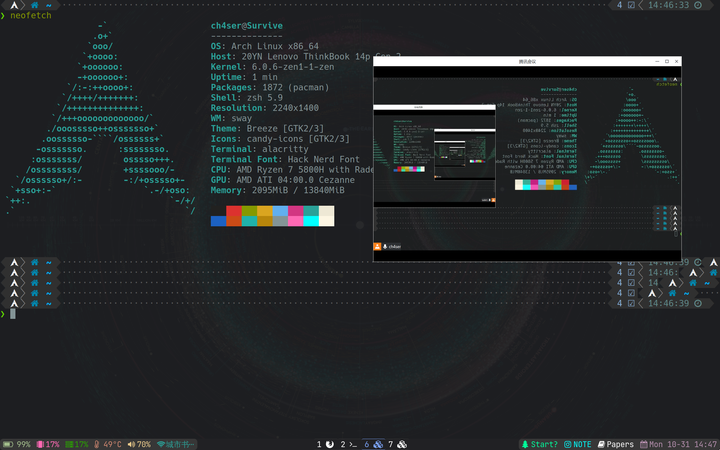Click the orange swatch in the terminal palette
The height and width of the screenshot is (450, 720).
234,221
